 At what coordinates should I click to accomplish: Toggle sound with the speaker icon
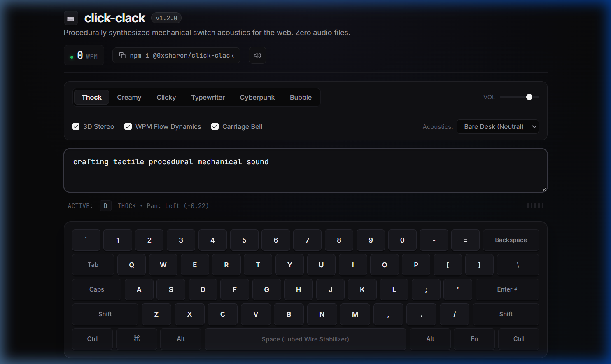point(257,55)
